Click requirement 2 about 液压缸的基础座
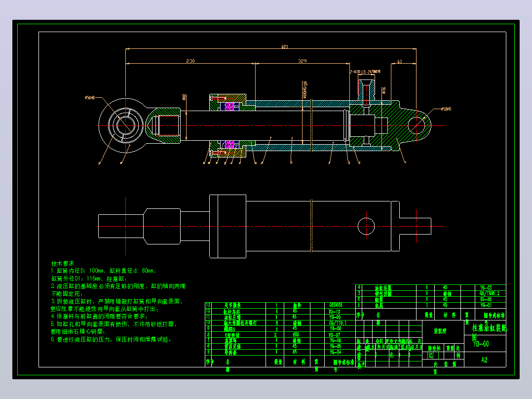The image size is (532, 399). 118,286
